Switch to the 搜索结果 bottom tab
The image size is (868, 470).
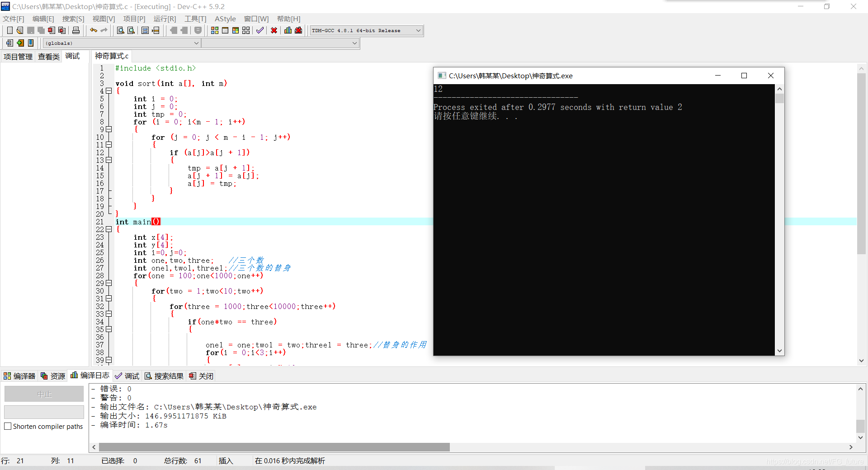[x=164, y=376]
